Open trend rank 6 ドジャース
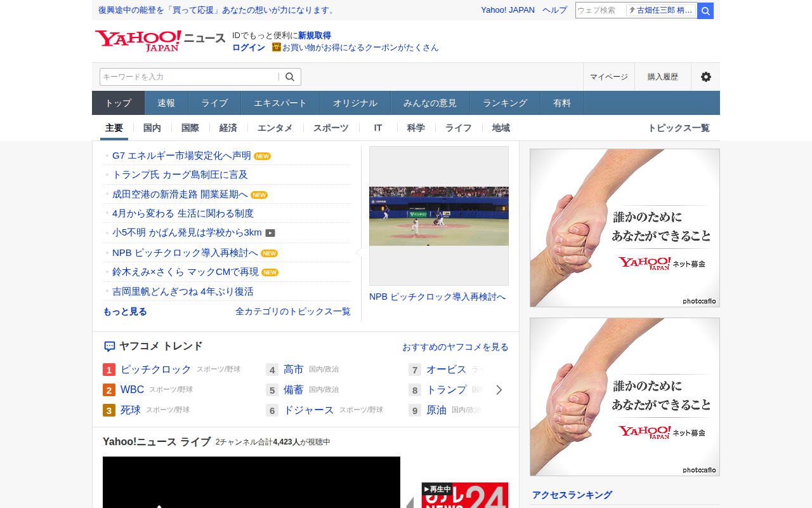812x508 pixels. pos(309,410)
